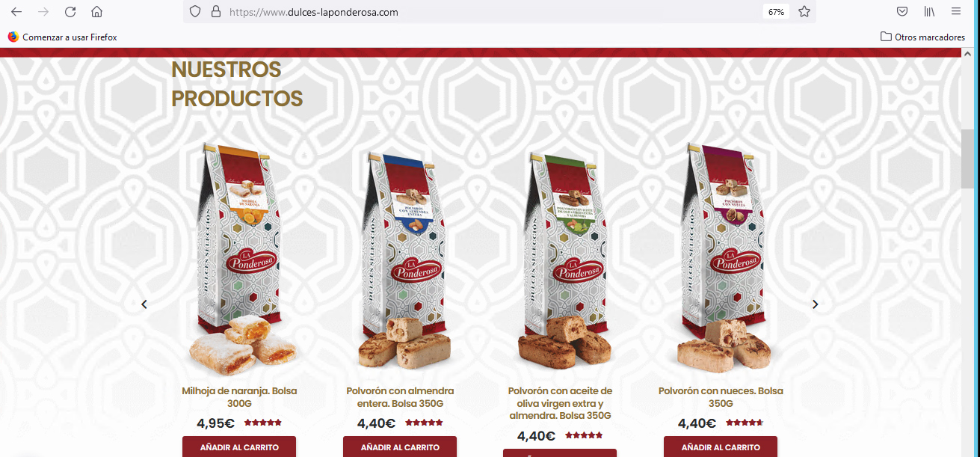Viewport: 980px width, 457px height.
Task: Click the 67% zoom level indicator
Action: [776, 12]
